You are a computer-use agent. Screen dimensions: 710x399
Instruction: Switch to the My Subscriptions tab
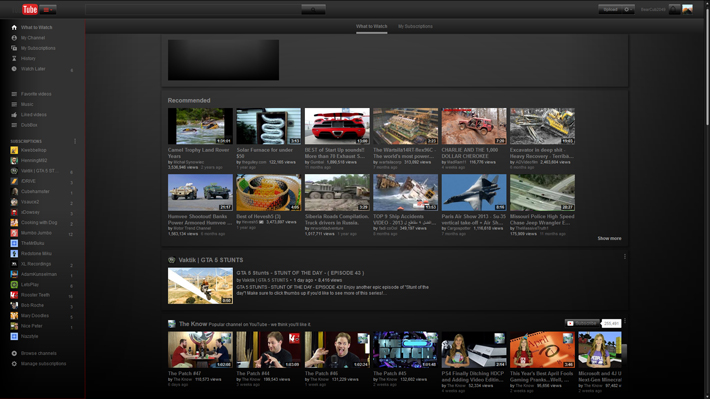click(x=415, y=26)
